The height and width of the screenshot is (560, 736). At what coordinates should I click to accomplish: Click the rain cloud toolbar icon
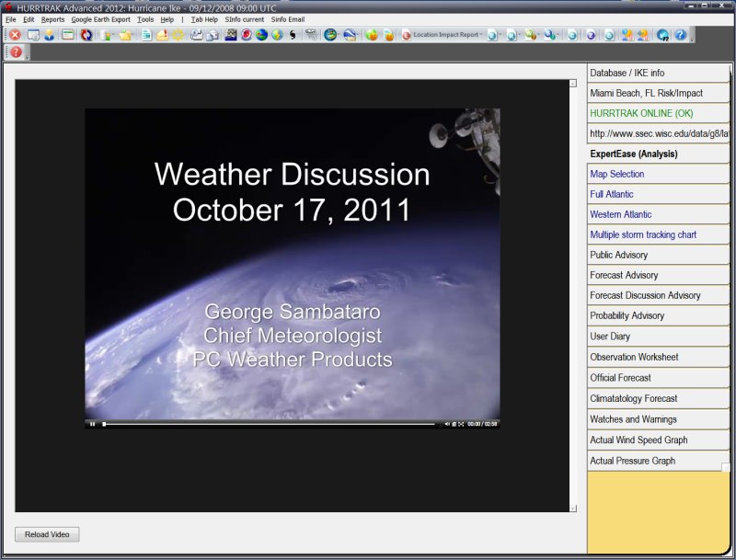pos(311,34)
